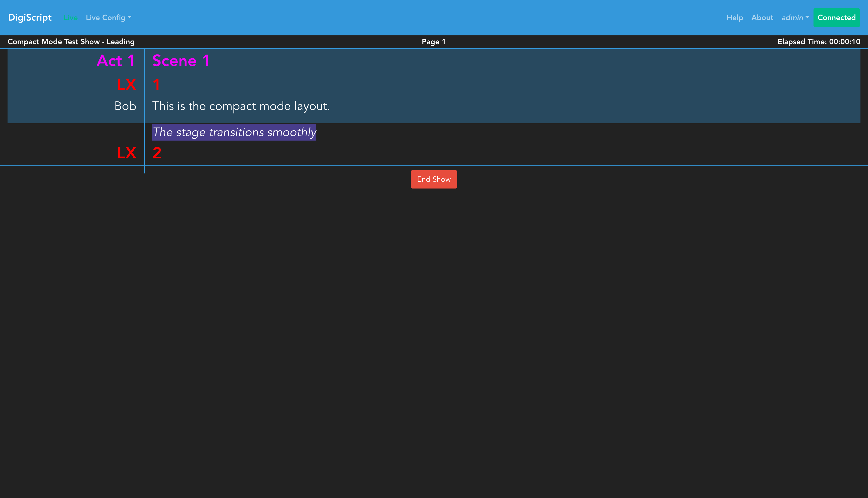This screenshot has width=868, height=498.
Task: Open the Help page link
Action: point(735,17)
